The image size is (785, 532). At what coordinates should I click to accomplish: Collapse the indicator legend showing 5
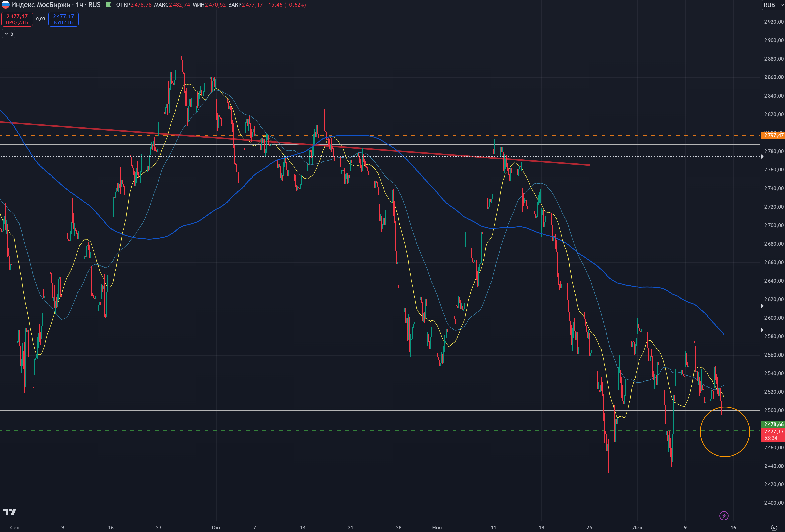9,33
